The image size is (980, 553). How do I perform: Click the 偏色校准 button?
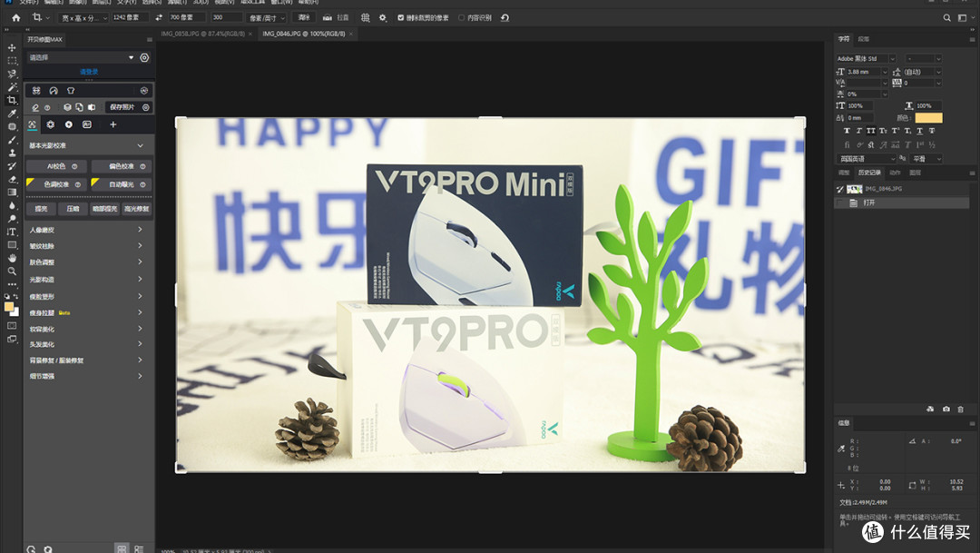pos(122,166)
